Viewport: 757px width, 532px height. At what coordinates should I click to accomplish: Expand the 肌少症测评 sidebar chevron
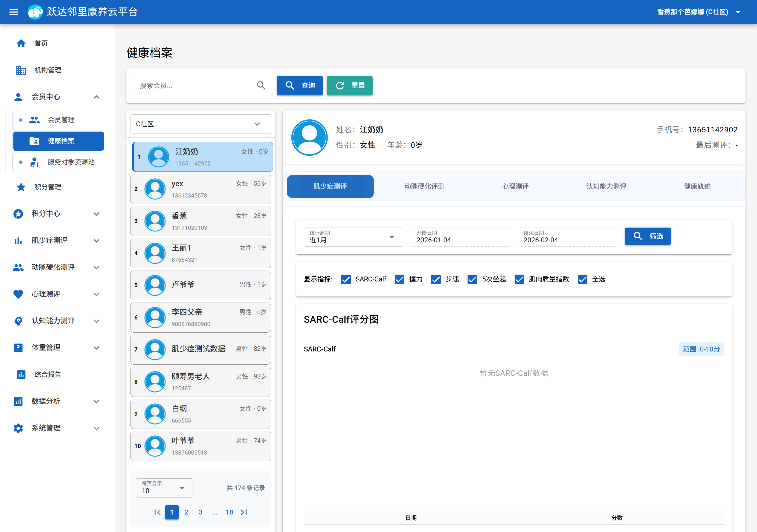tap(96, 241)
